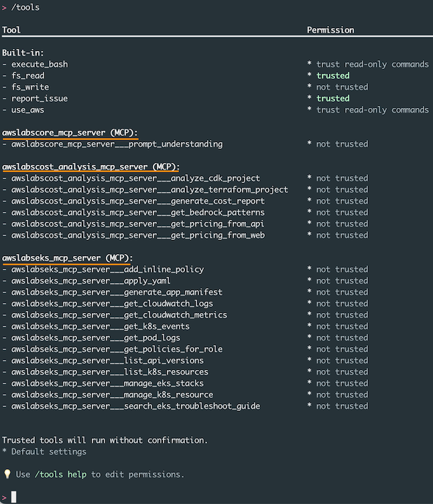Image resolution: width=433 pixels, height=504 pixels.
Task: Select the use_aws tool name
Action: tap(28, 110)
